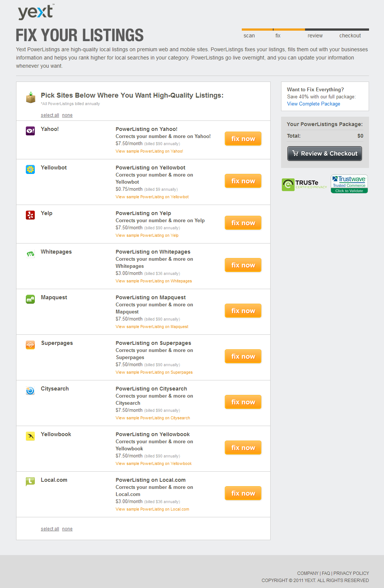Choose top select all link
This screenshot has height=588, width=384.
pyautogui.click(x=50, y=115)
